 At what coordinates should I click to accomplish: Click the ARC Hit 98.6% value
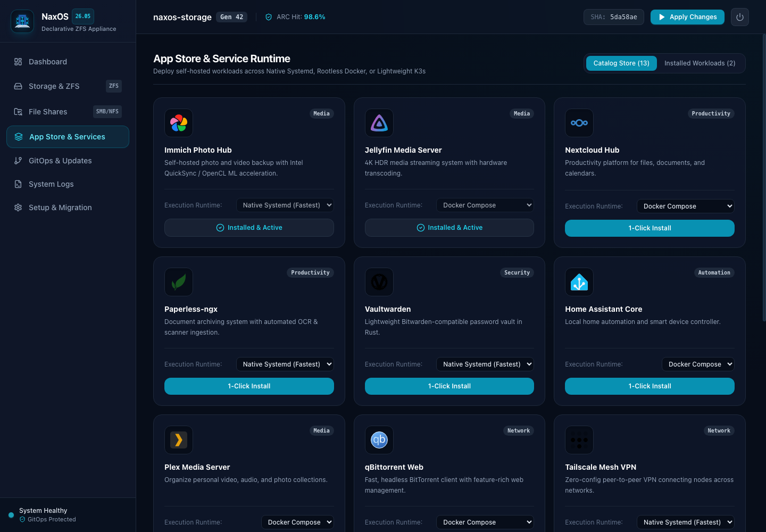[x=315, y=17]
